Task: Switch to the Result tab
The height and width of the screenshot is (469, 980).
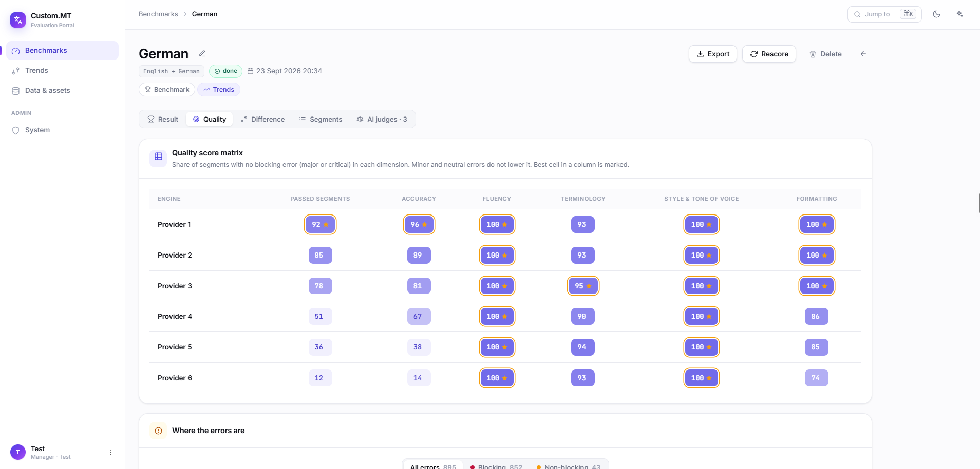Action: (163, 119)
